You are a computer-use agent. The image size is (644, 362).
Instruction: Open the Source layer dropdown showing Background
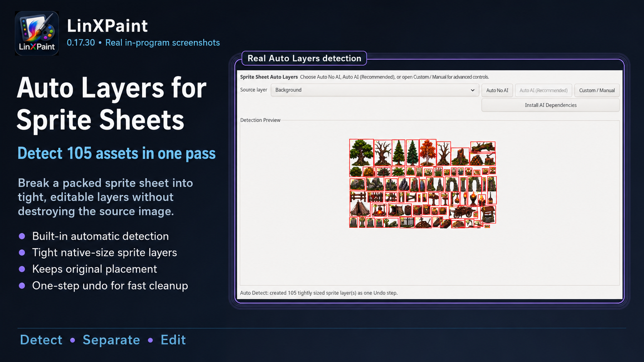coord(375,90)
